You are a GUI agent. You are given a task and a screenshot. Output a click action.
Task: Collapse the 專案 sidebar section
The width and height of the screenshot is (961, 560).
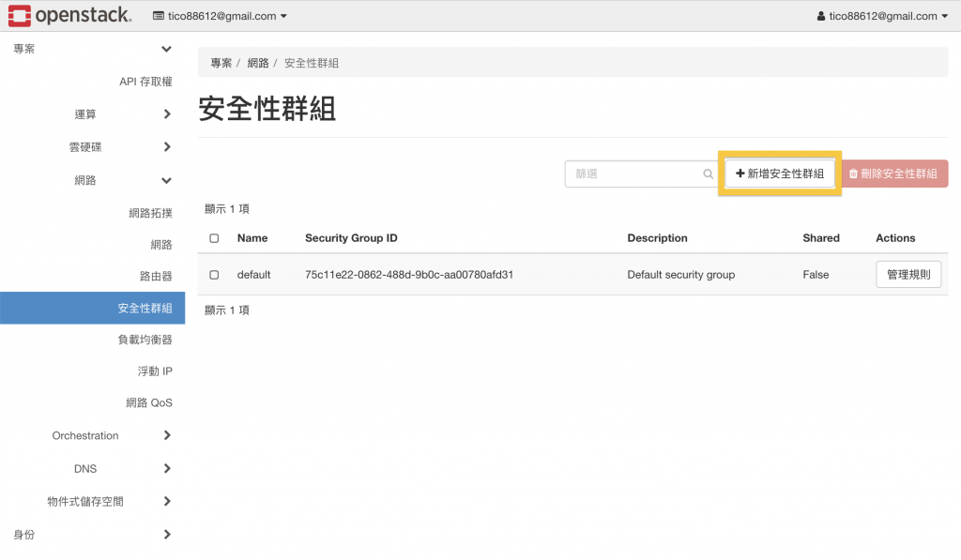point(92,49)
